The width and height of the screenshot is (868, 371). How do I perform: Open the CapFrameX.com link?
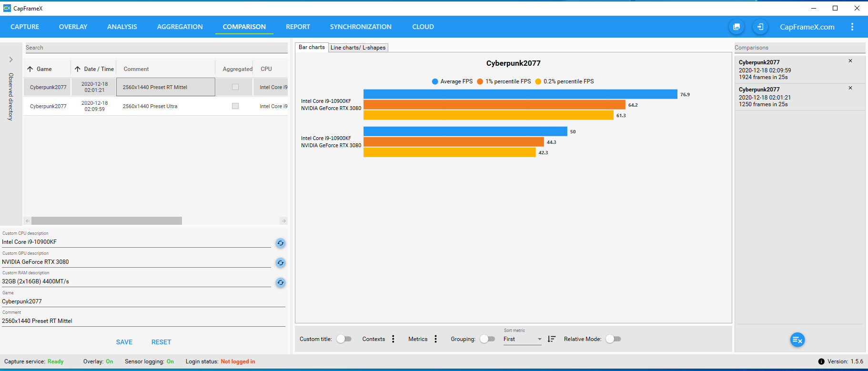point(807,27)
